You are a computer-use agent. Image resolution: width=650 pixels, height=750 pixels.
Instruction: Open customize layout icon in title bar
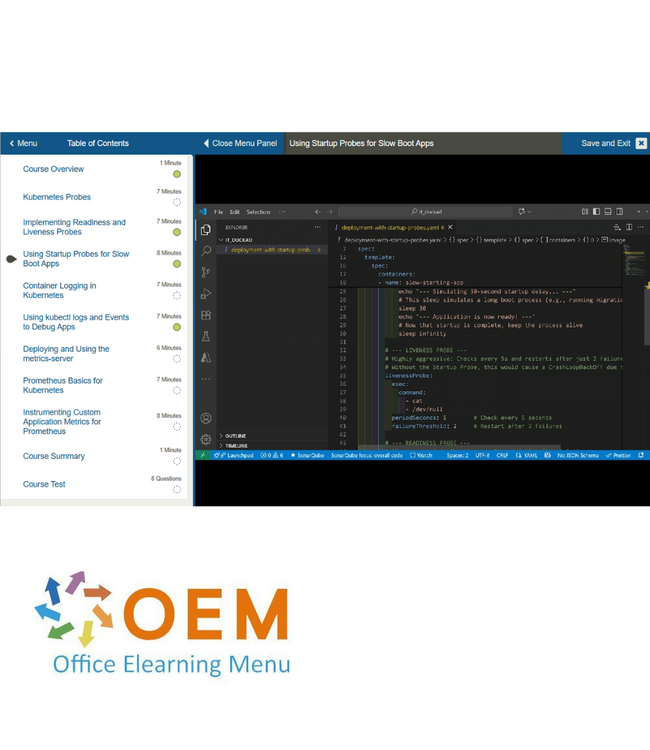click(x=584, y=211)
